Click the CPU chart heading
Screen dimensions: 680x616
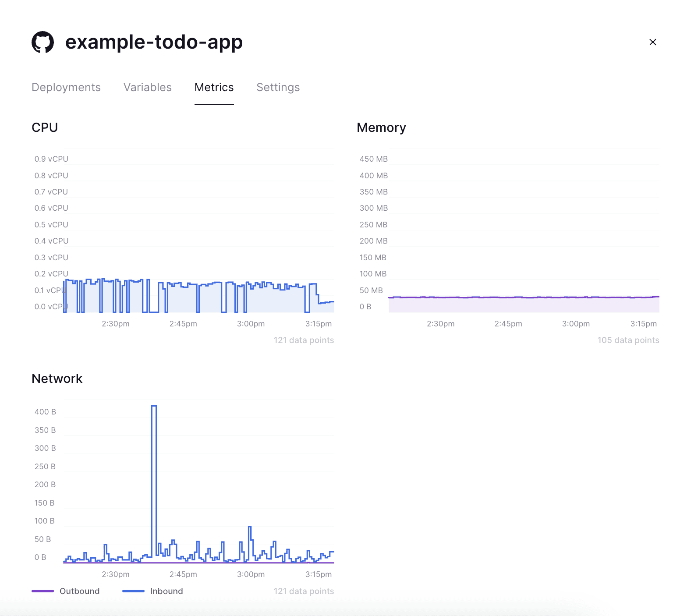pyautogui.click(x=45, y=127)
